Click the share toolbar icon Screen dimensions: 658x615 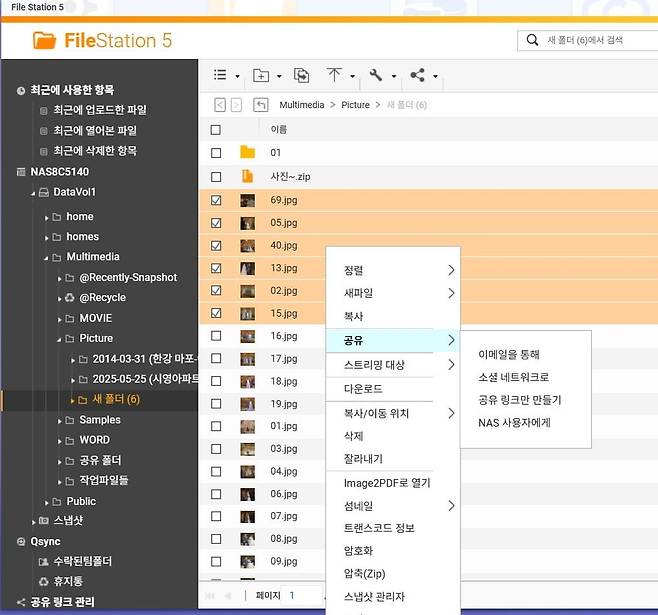[417, 75]
